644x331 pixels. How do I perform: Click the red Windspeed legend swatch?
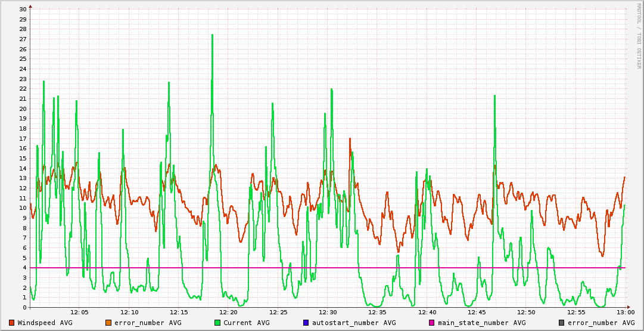[11, 323]
